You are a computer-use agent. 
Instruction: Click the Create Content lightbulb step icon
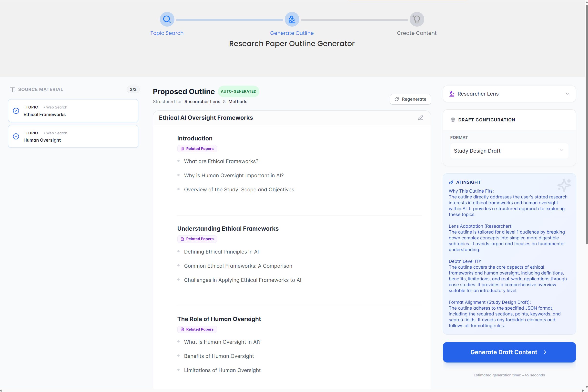coord(417,19)
